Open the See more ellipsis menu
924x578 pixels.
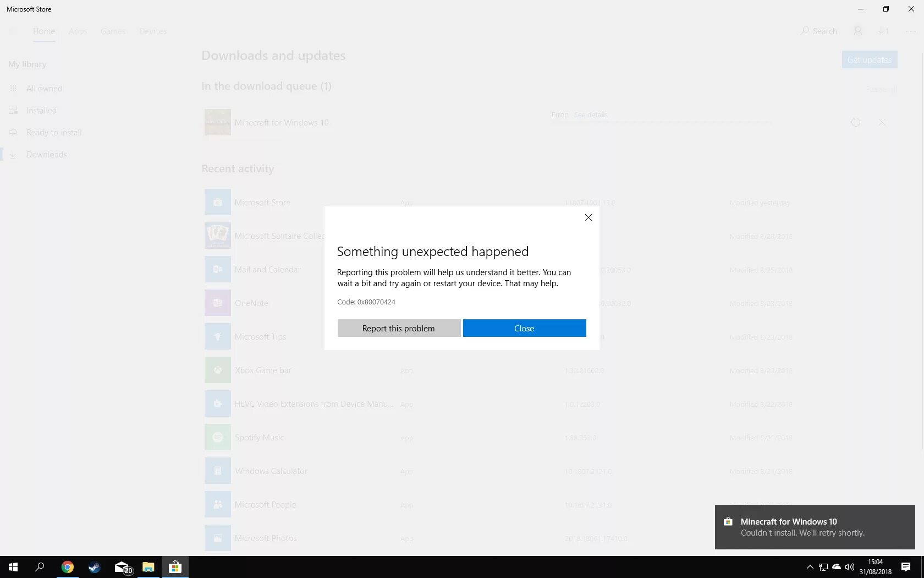tap(911, 31)
